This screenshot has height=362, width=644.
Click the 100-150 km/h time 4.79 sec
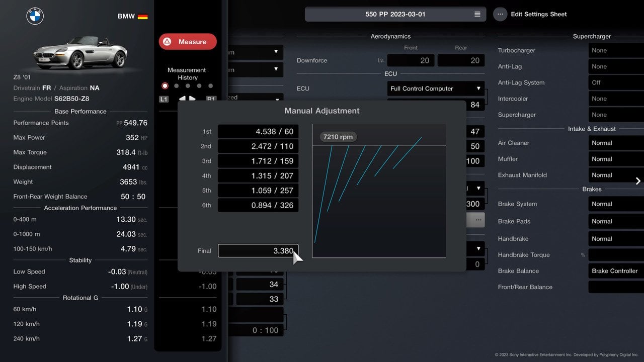[x=134, y=249]
